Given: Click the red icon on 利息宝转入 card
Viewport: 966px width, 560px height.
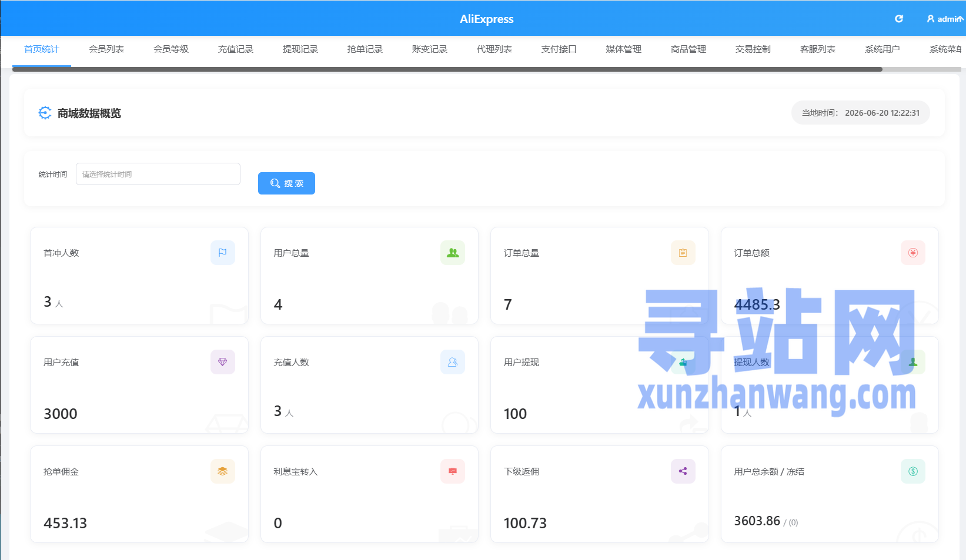Looking at the screenshot, I should click(x=453, y=471).
